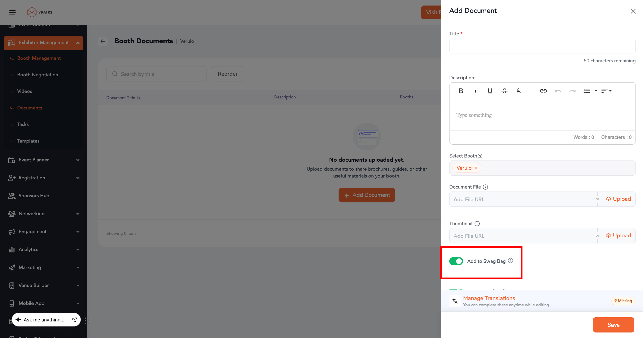Click the Thumbnail info icon
This screenshot has height=338, width=644.
(x=477, y=223)
